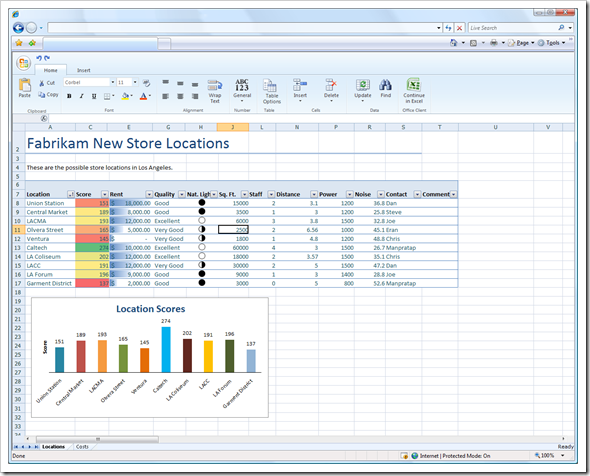Click the Caltech bar in the chart

coord(166,350)
